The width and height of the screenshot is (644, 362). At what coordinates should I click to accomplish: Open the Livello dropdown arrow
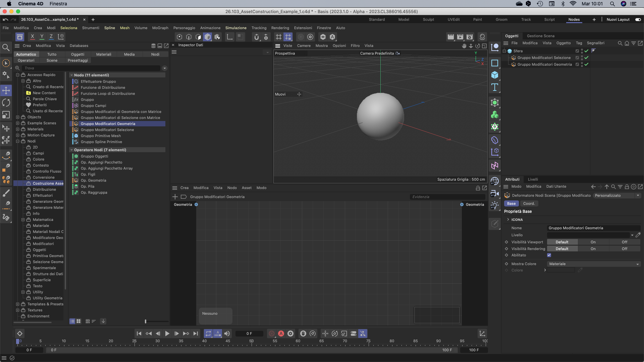(x=632, y=235)
